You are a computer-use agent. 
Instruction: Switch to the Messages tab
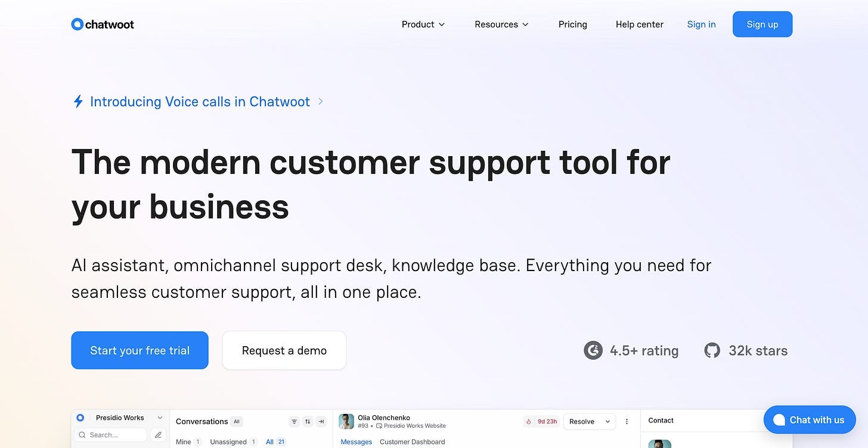click(356, 442)
